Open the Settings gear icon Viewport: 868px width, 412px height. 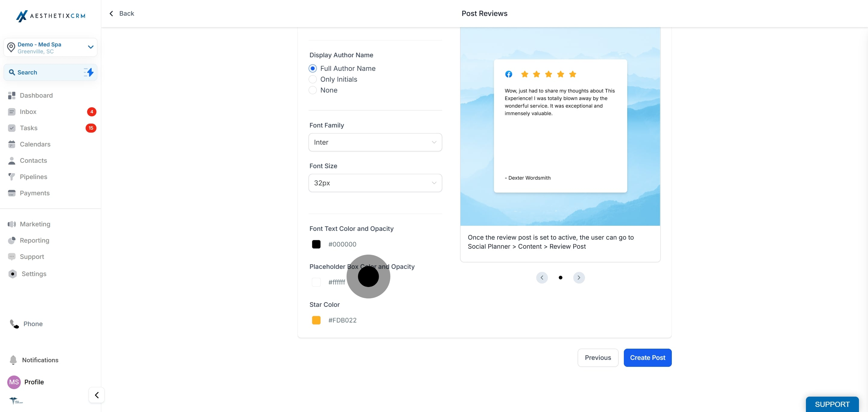point(12,274)
